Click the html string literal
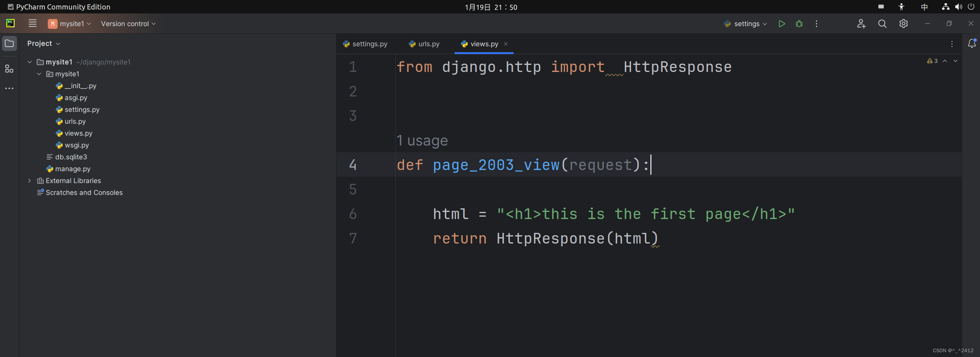 pos(646,214)
